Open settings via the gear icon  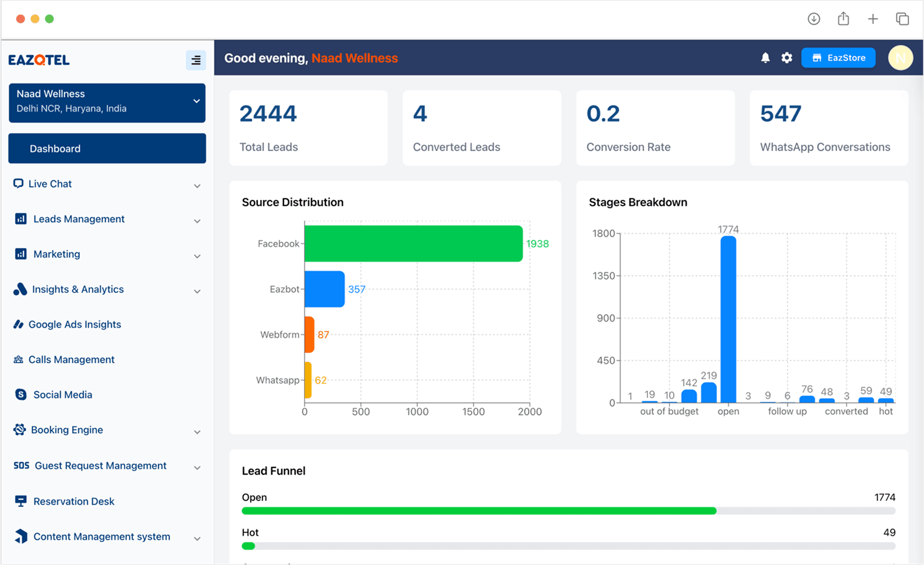point(786,58)
